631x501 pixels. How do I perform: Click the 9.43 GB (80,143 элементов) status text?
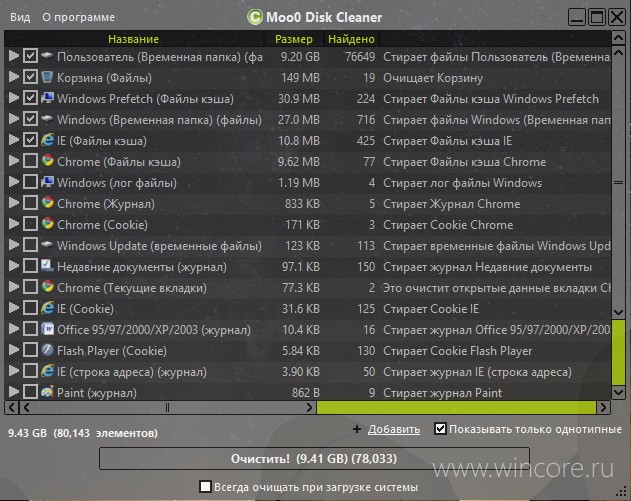pos(83,433)
